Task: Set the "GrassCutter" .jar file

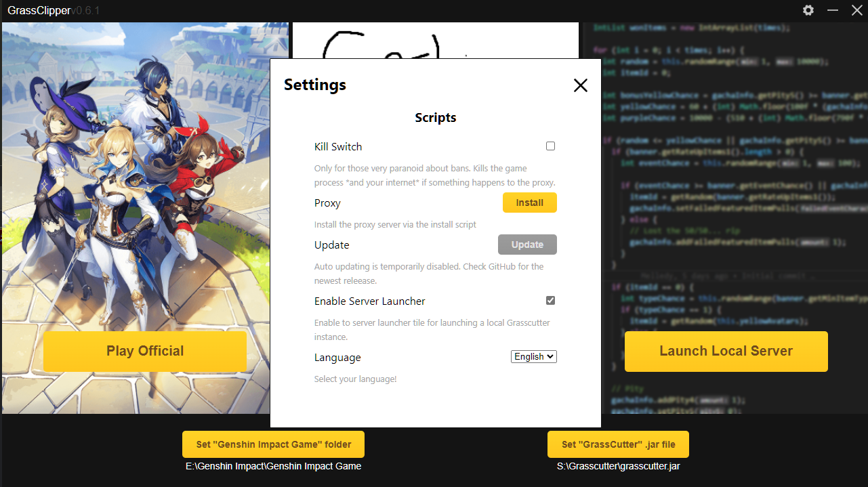Action: click(x=618, y=444)
